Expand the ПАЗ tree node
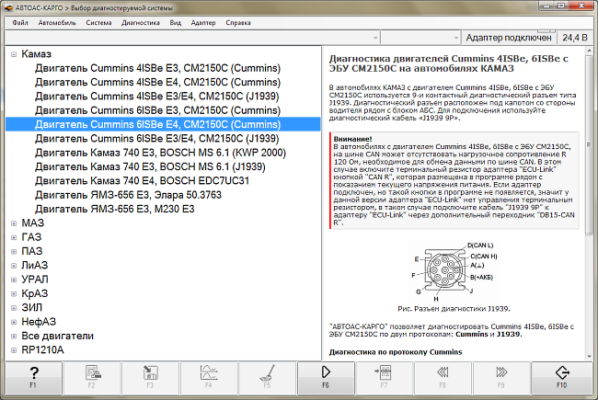Viewport: 598px width, 400px height. tap(14, 252)
